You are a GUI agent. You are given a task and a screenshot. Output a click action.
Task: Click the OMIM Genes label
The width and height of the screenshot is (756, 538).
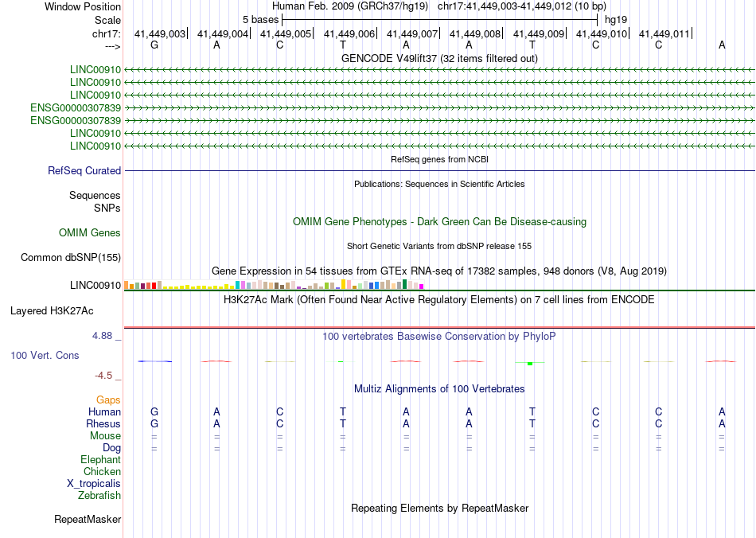coord(90,233)
